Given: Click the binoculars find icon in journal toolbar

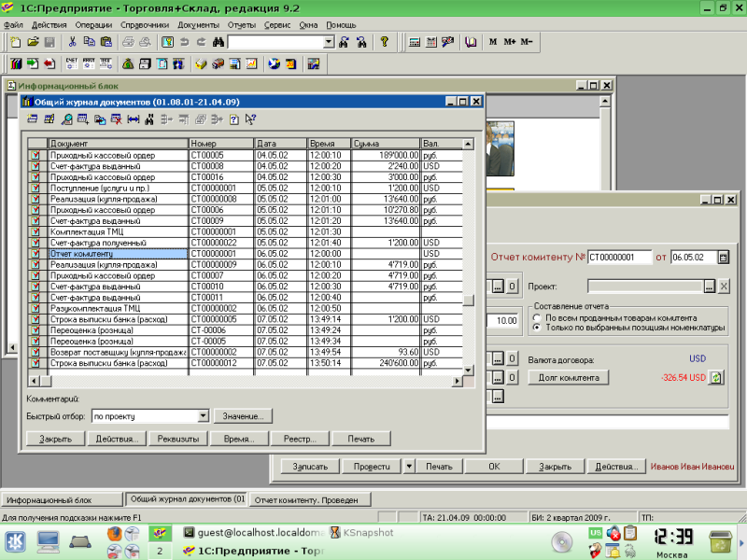Looking at the screenshot, I should tap(149, 119).
